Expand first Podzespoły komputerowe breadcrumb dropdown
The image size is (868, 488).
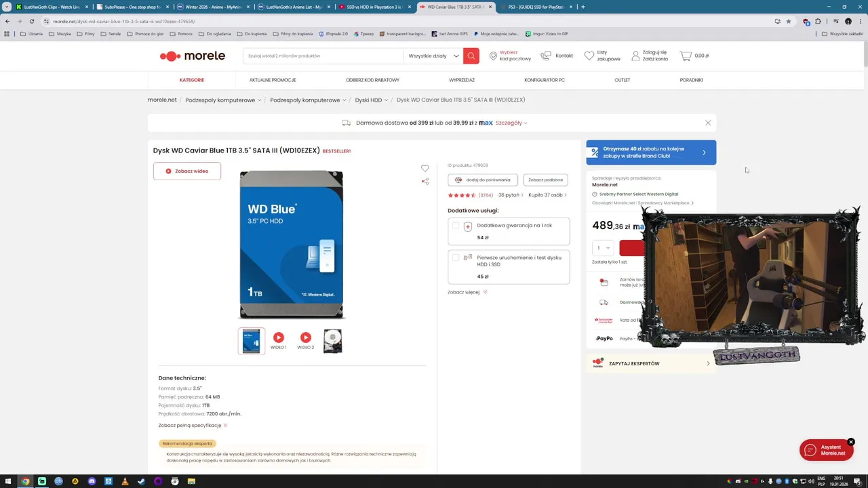[259, 100]
